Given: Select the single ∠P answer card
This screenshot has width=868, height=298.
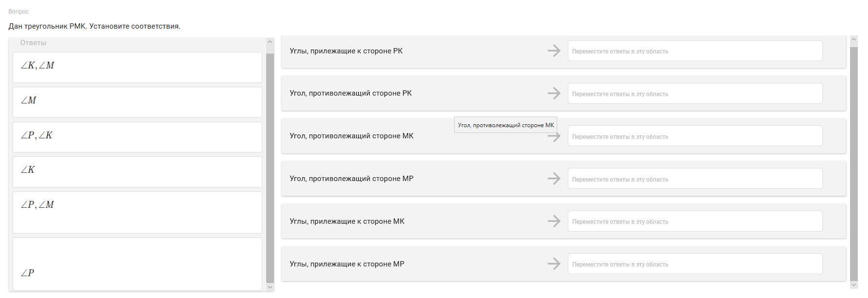Looking at the screenshot, I should click(137, 264).
